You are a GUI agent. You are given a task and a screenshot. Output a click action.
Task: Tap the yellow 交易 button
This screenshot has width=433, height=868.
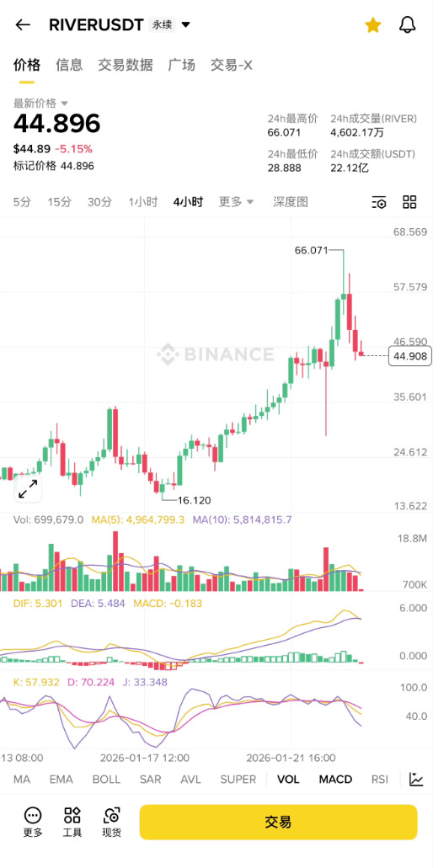click(278, 822)
